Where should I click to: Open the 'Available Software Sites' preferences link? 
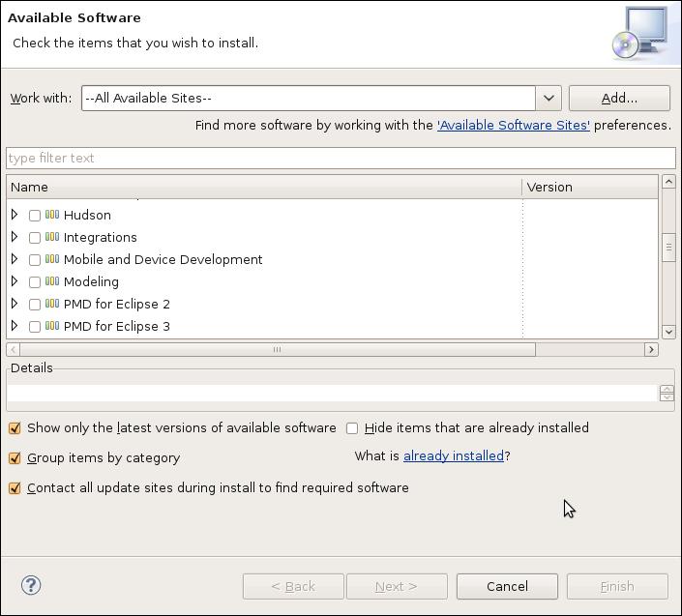click(x=514, y=125)
